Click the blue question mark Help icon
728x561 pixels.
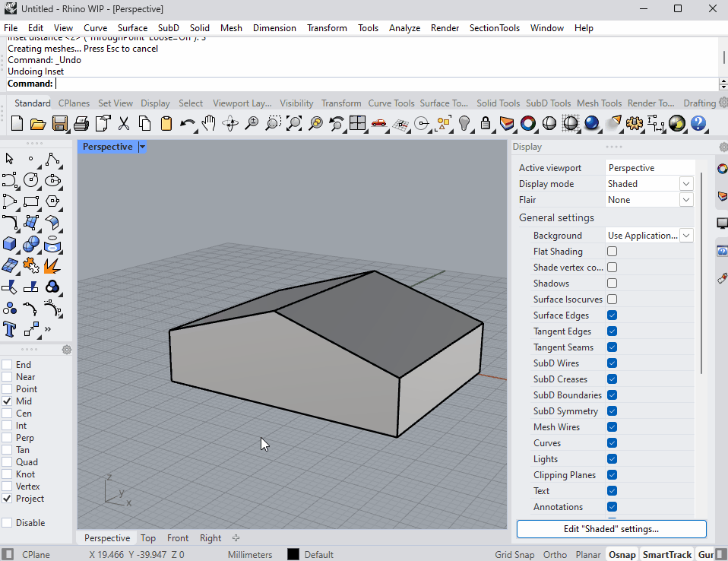698,124
